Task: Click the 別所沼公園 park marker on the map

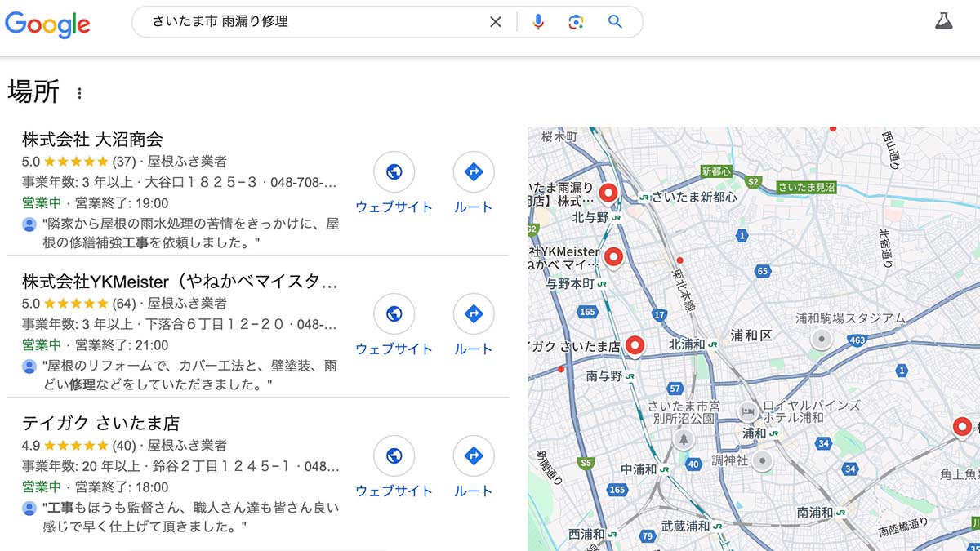Action: pyautogui.click(x=684, y=439)
